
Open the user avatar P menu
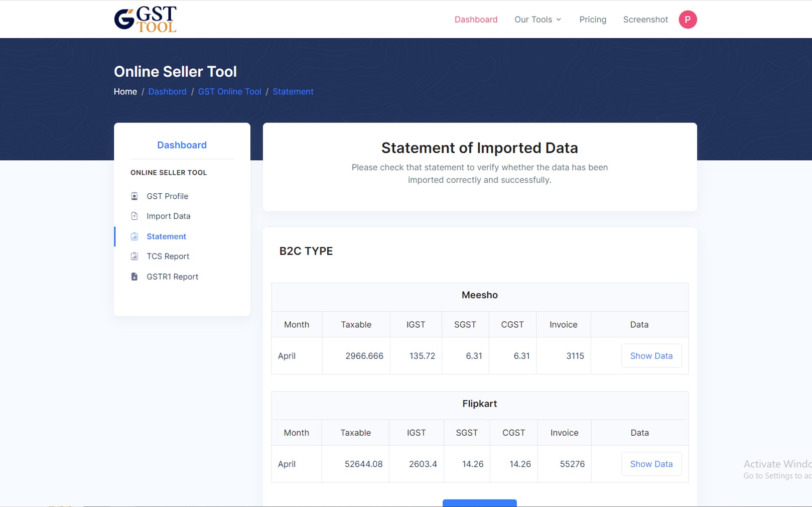click(x=688, y=20)
